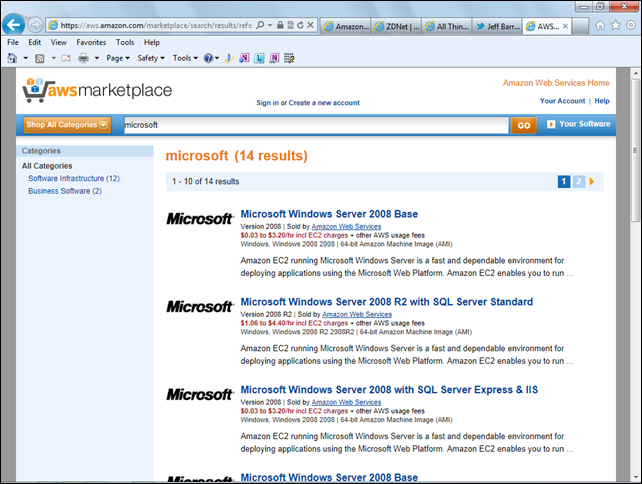642x484 pixels.
Task: Switch to the Jeff Barr Twitter tab
Action: point(497,26)
